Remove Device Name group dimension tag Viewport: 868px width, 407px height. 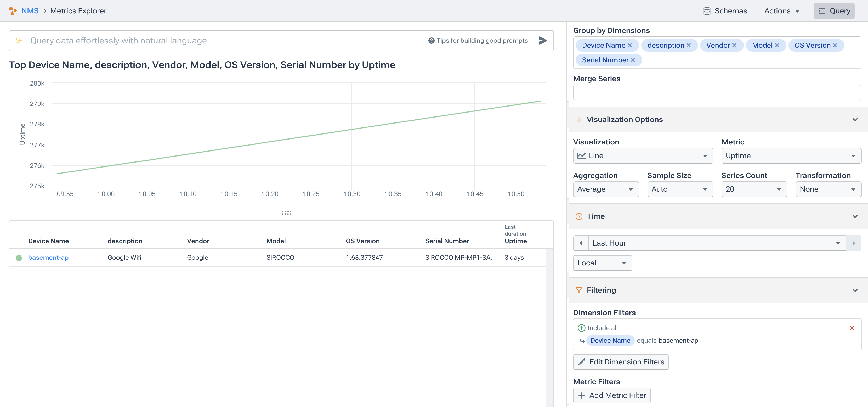click(629, 45)
